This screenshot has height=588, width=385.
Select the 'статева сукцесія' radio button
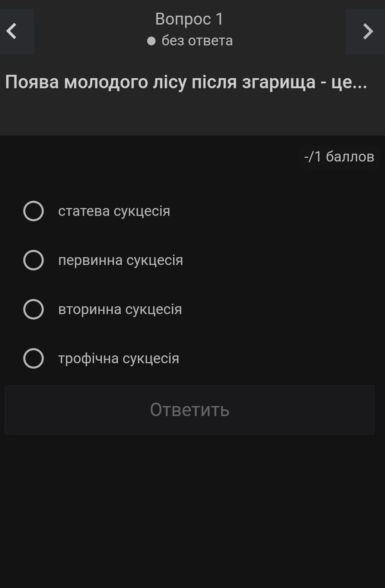(34, 211)
